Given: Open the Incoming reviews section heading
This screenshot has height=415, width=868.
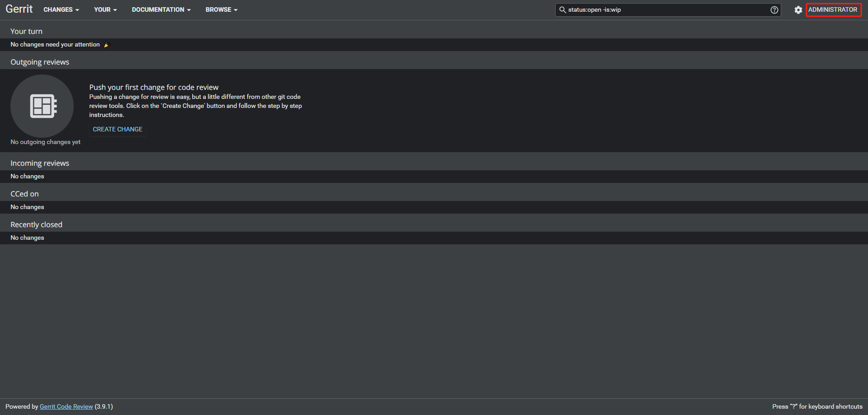Looking at the screenshot, I should [40, 163].
